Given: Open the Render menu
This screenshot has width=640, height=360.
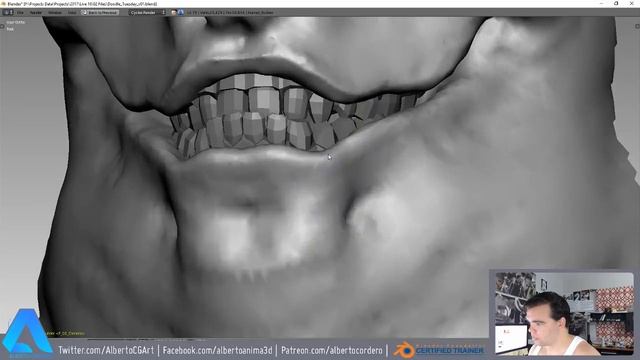Looking at the screenshot, I should 36,13.
